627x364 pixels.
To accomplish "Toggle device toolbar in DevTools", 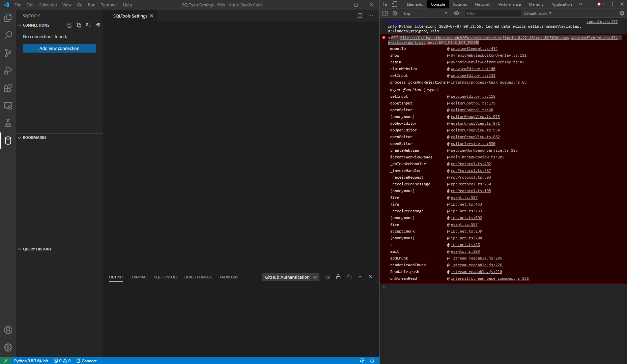I will tap(394, 4).
